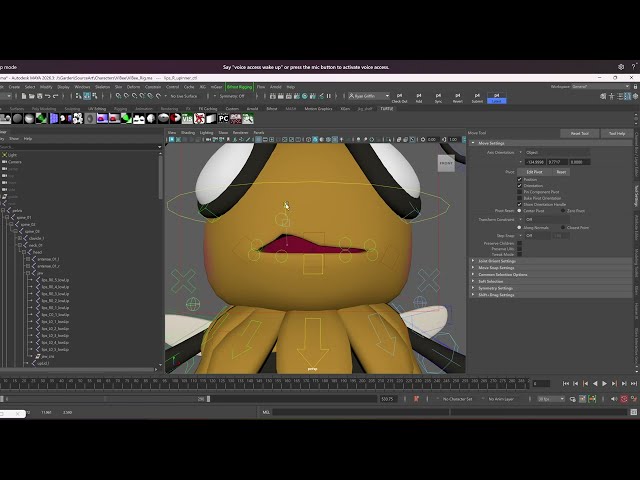Switch to the Poly Modeling shelf tab
Screen dimensions: 640x480
pos(44,109)
